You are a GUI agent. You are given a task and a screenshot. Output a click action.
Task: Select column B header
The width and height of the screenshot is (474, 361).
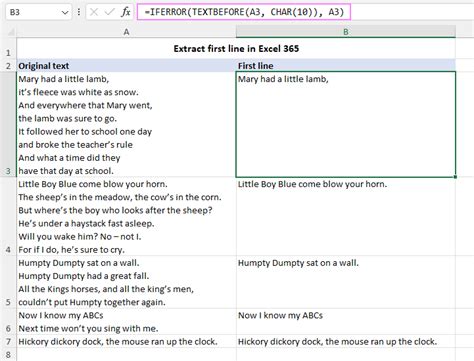346,32
